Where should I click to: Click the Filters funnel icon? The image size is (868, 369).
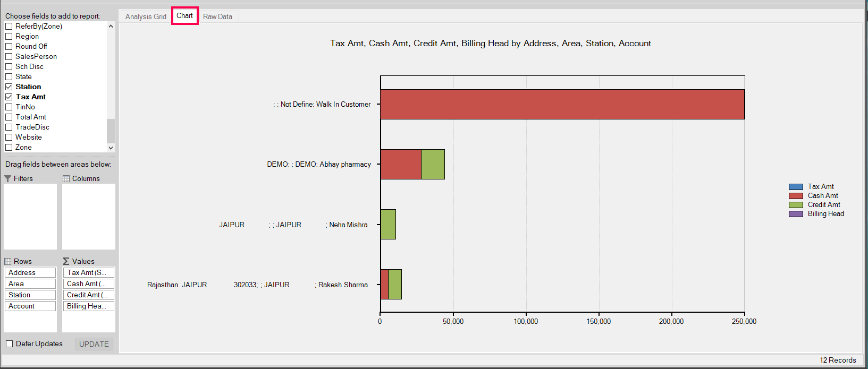pos(8,179)
